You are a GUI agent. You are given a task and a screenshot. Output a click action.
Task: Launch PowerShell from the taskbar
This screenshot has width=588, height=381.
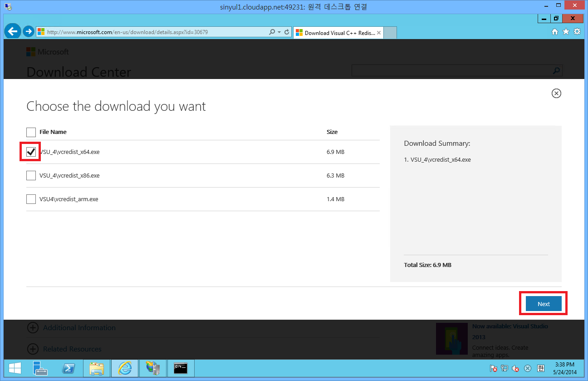[69, 368]
